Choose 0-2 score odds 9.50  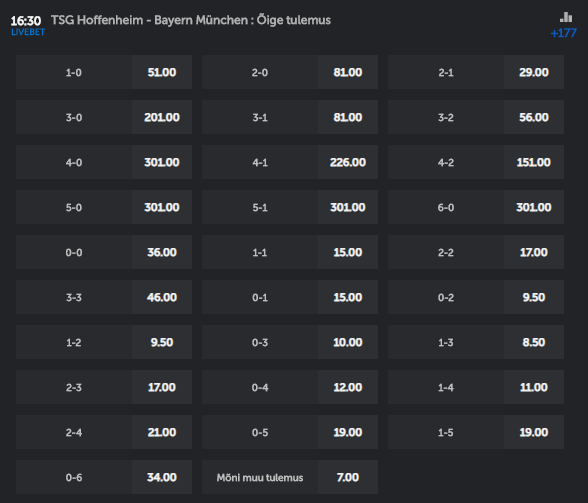coord(476,297)
